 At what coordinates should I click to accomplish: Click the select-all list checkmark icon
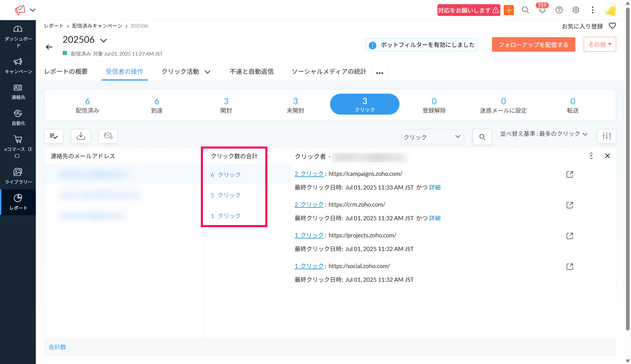[x=53, y=136]
